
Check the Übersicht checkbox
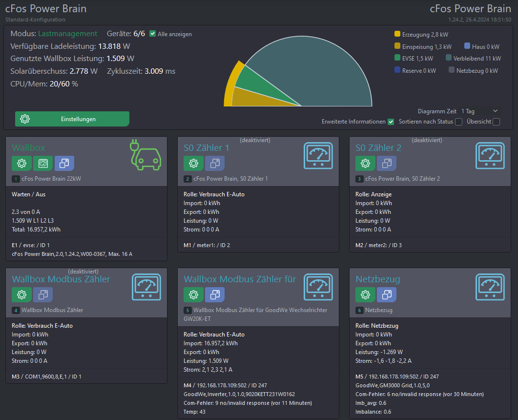click(x=496, y=122)
